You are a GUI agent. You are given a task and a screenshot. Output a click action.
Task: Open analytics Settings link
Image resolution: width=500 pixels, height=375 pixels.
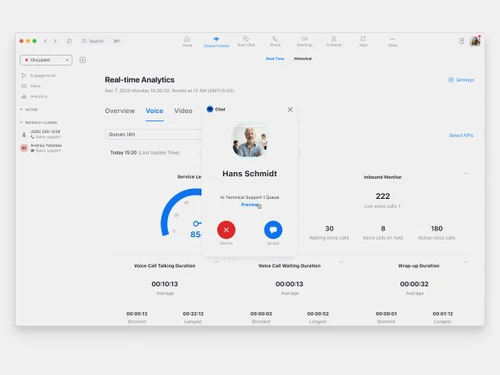(x=461, y=80)
